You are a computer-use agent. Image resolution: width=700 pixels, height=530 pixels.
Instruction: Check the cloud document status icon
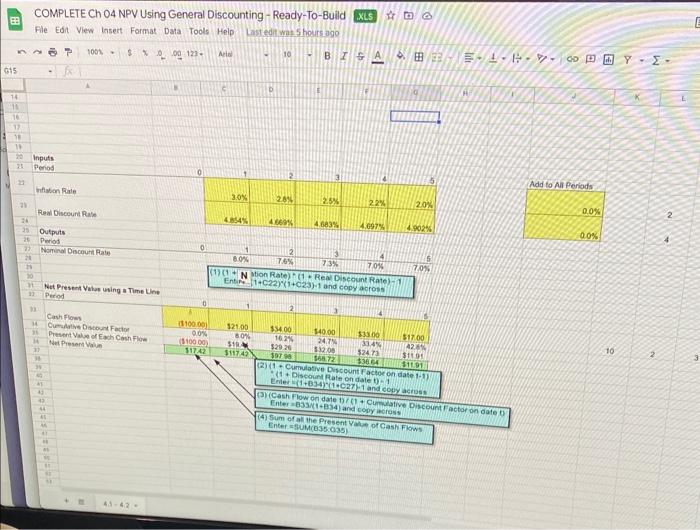click(427, 16)
